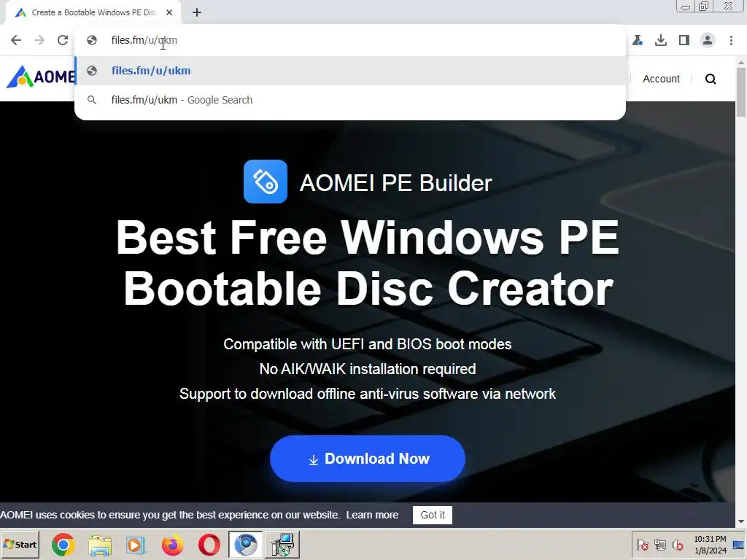Click the Compatible with UEFI and BIOS text
Image resolution: width=747 pixels, height=560 pixels.
click(x=368, y=344)
